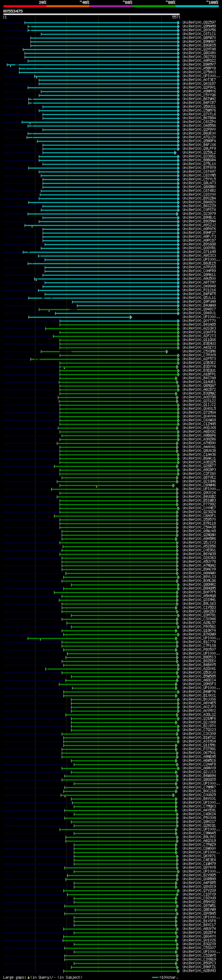This screenshot has height=980, width=222.
Task: Select hit label UniRef100_Q8U438
Action: [x=199, y=451]
